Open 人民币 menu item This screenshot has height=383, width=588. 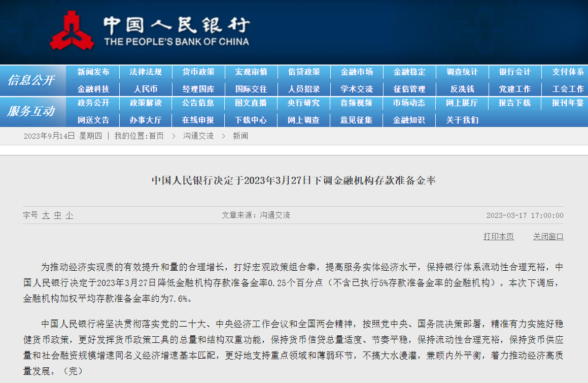(x=146, y=89)
